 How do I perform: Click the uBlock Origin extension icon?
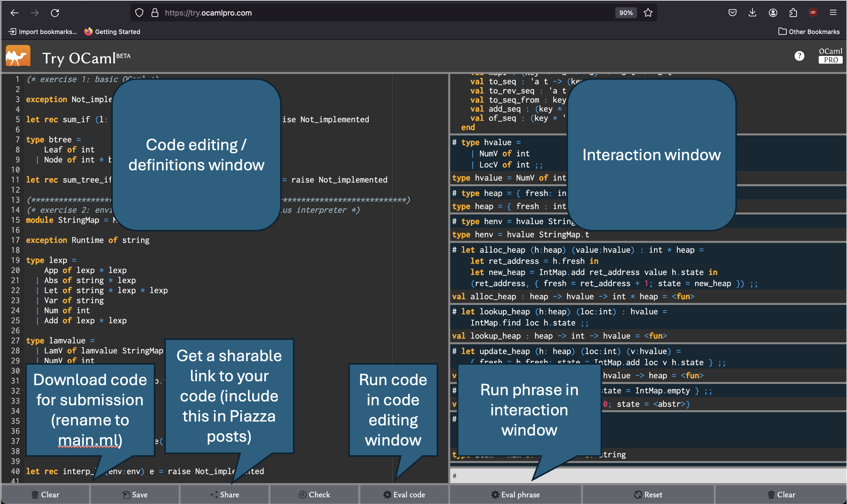813,13
